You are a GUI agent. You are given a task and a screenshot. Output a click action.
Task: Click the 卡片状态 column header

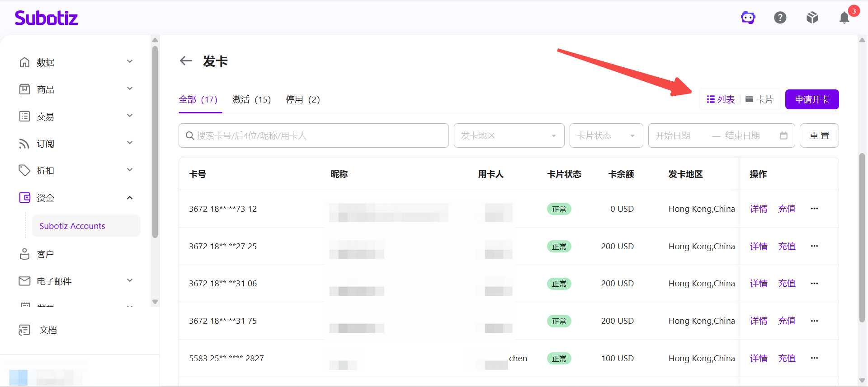[x=564, y=174]
